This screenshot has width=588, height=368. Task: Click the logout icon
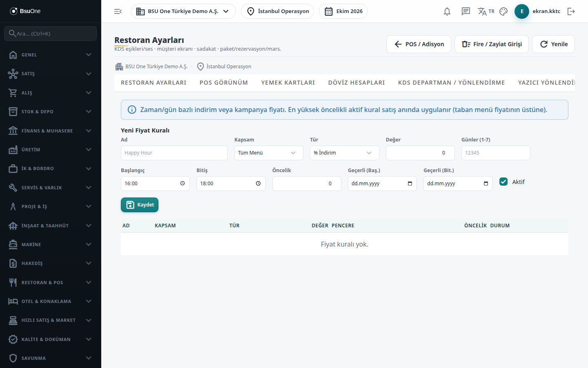(x=571, y=11)
